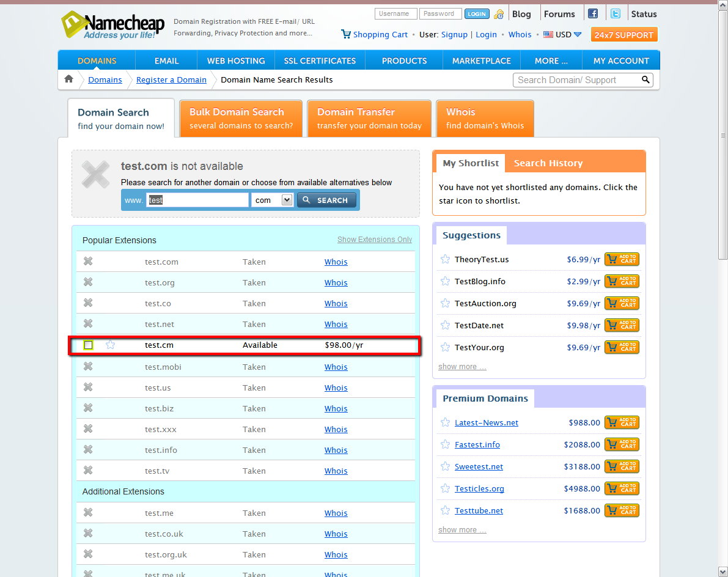
Task: Switch to Domain Transfer tab
Action: [x=369, y=119]
